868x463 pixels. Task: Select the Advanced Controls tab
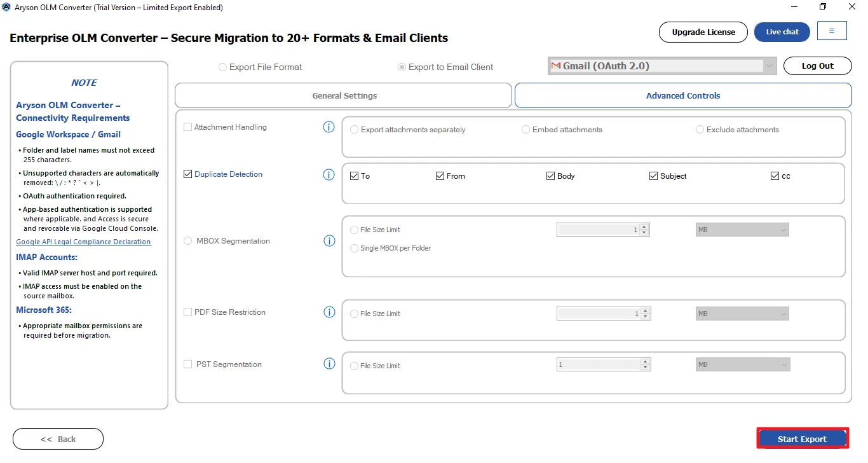[x=682, y=96]
